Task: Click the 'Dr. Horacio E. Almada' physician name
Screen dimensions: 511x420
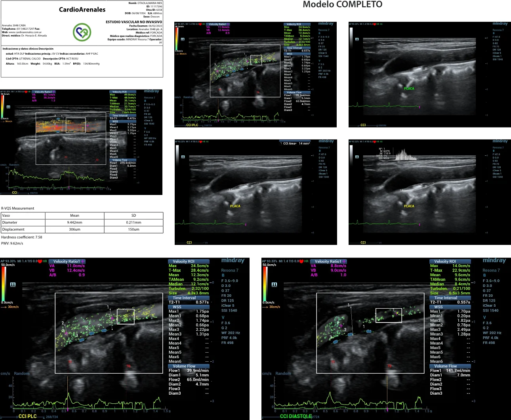Action: 34,36
